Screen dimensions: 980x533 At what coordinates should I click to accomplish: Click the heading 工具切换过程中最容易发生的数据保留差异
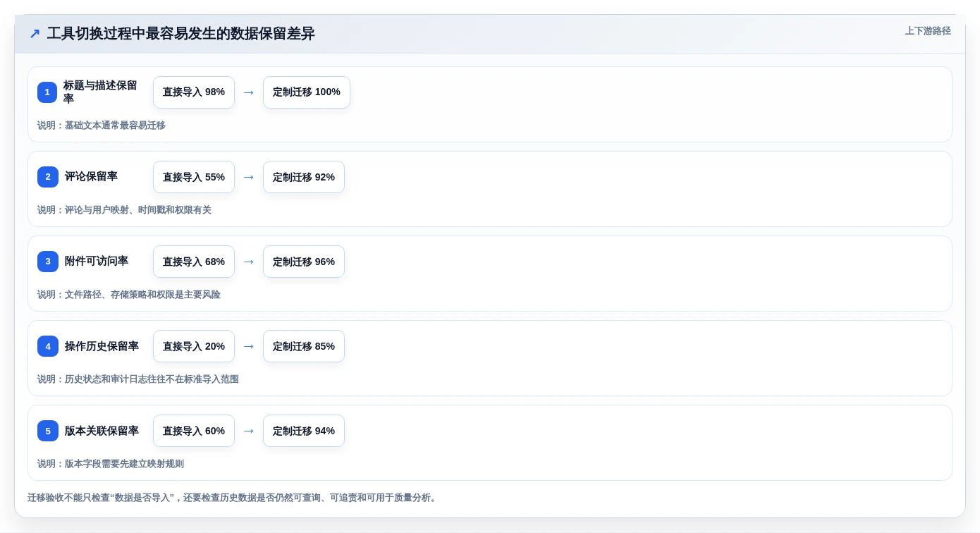tap(180, 33)
